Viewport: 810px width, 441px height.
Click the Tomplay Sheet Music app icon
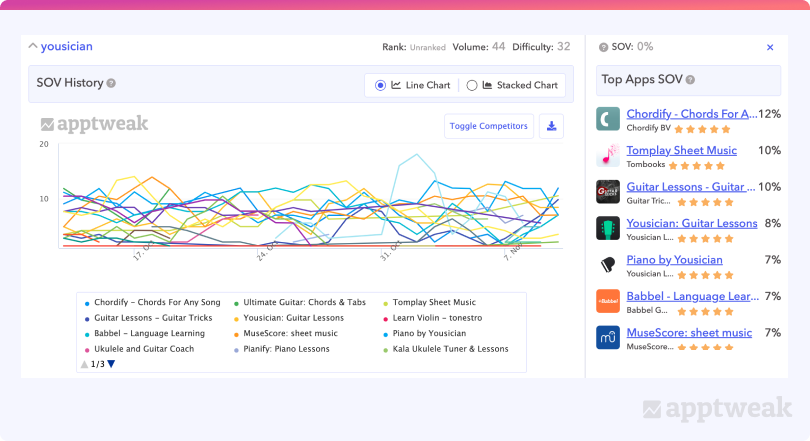[x=608, y=155]
